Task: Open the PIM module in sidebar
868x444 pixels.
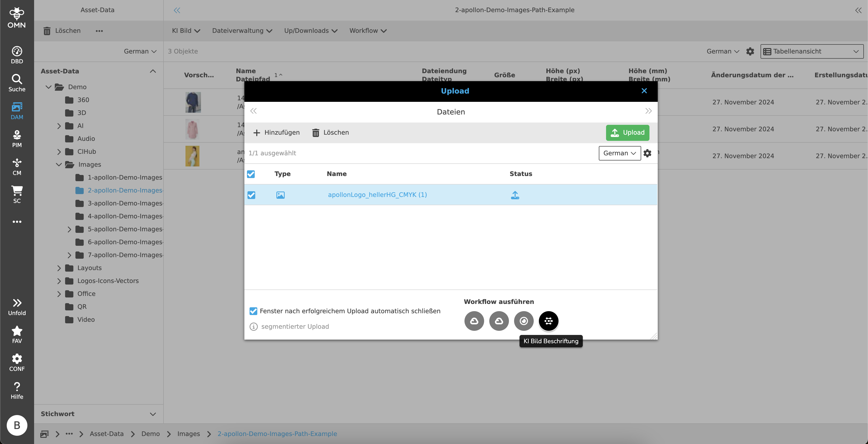Action: (x=17, y=139)
